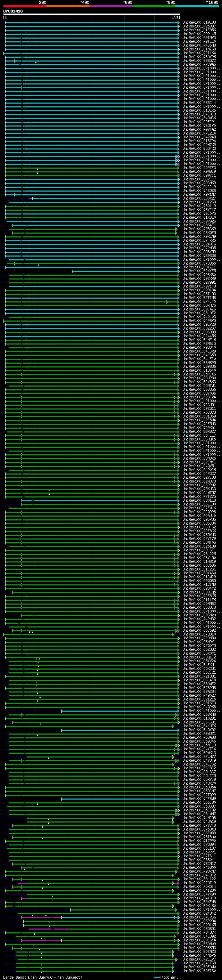Screen dimensions: 222x980
Task: Select the query label BP091450
Action: pos(13,11)
